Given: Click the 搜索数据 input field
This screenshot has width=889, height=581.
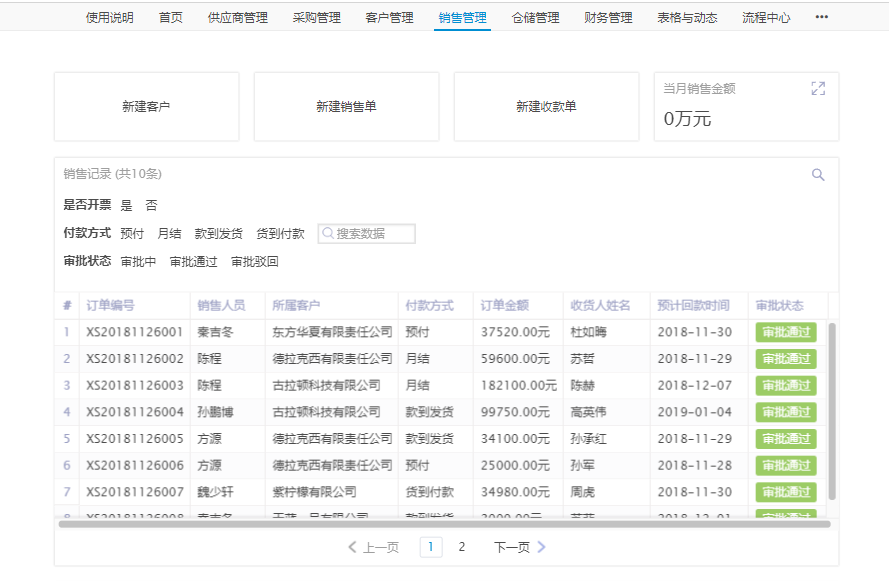Looking at the screenshot, I should pyautogui.click(x=367, y=234).
